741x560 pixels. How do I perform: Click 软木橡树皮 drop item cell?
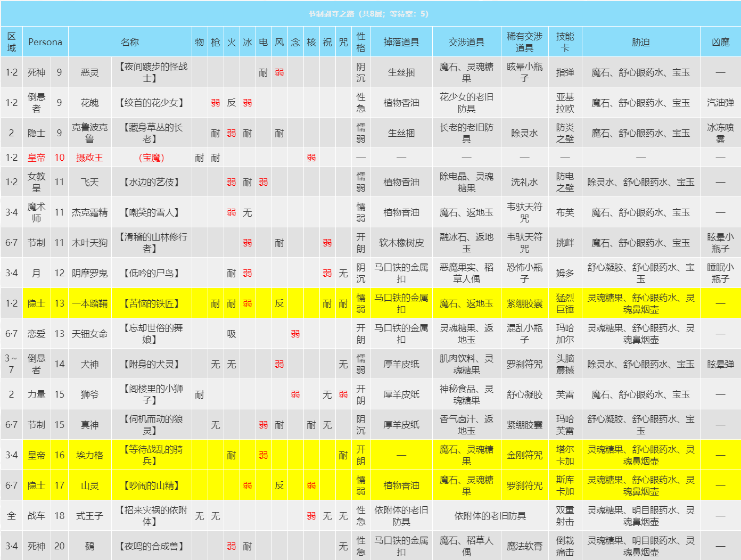[x=401, y=243]
